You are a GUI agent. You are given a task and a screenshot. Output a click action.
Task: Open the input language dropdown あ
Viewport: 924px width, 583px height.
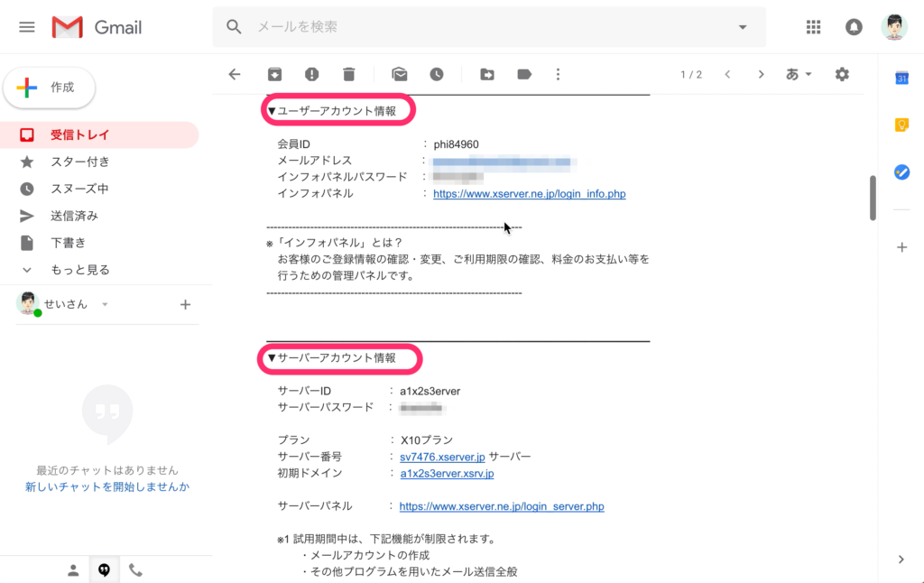[798, 74]
